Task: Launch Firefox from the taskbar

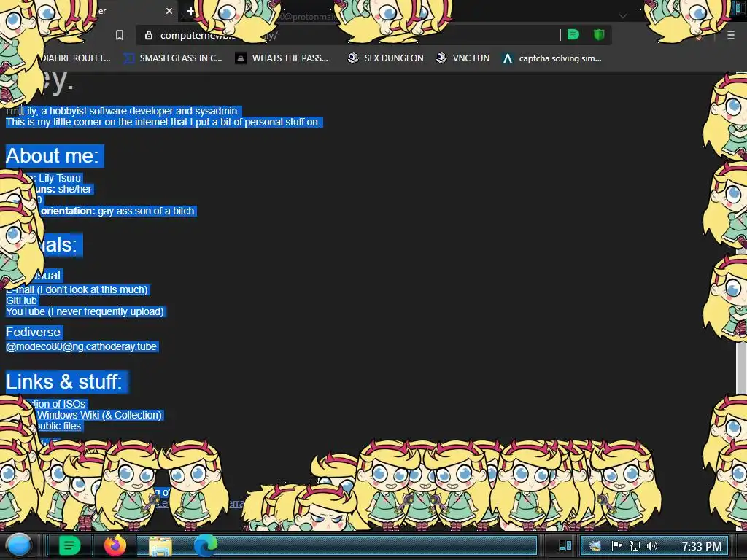Action: click(x=115, y=545)
